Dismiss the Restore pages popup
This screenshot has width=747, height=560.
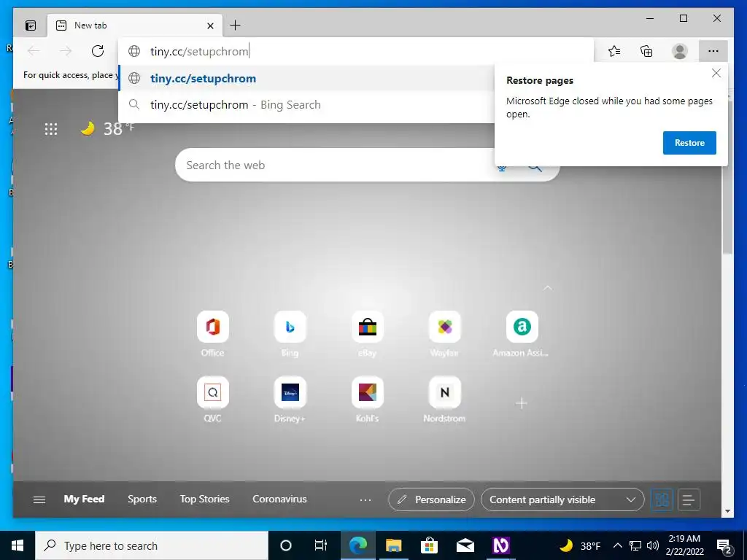tap(716, 73)
